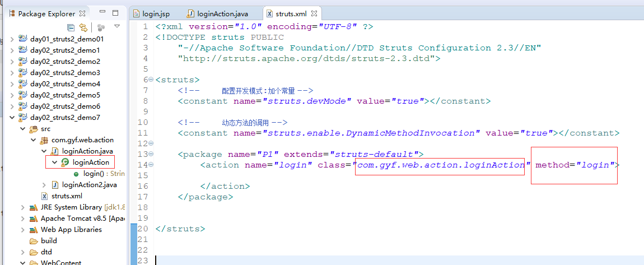Click the loginAction class icon

pyautogui.click(x=65, y=162)
